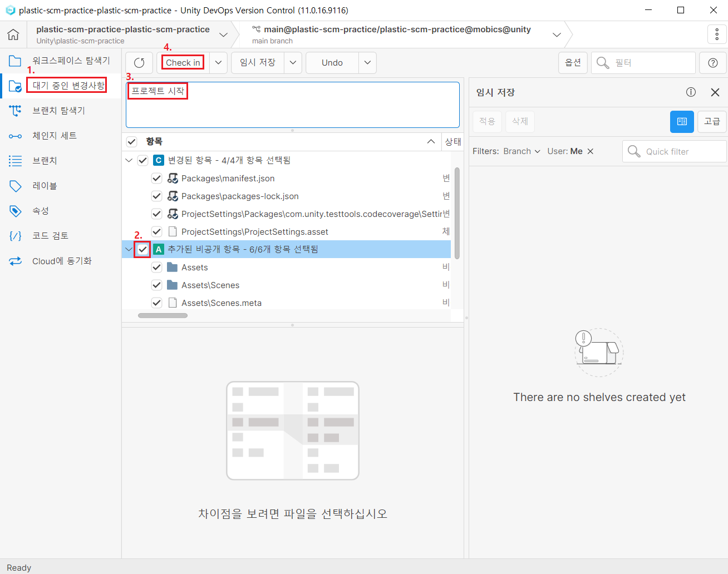Open the 임시 저장 dropdown arrow

coord(293,63)
